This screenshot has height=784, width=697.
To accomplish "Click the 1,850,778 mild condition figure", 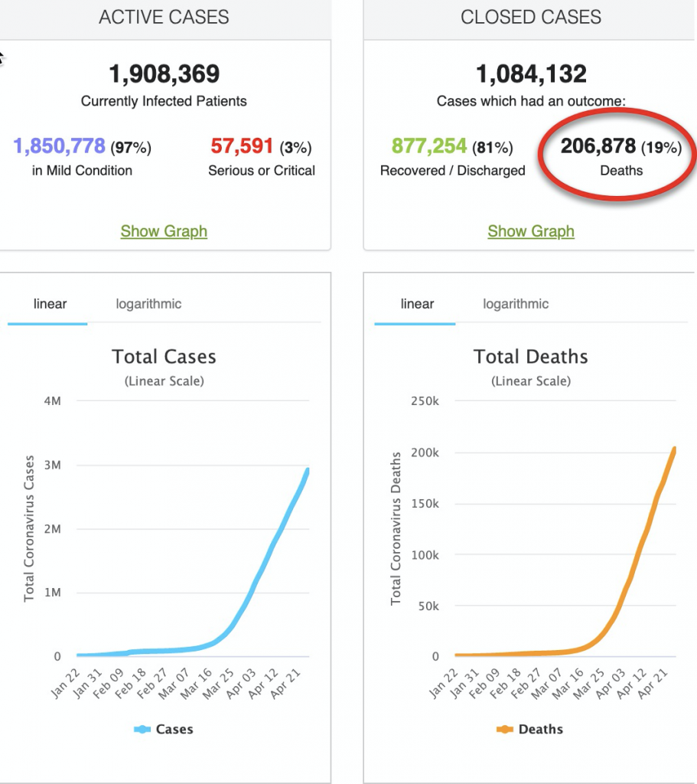I will [60, 146].
